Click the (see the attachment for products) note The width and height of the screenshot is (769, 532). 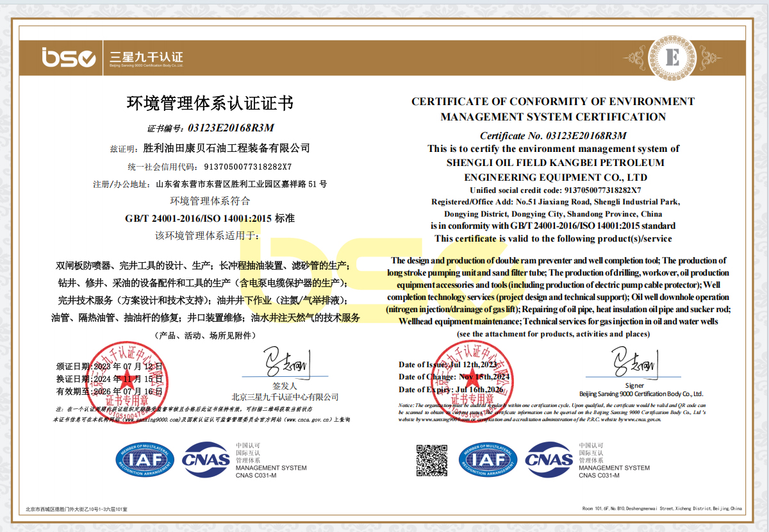click(x=554, y=335)
